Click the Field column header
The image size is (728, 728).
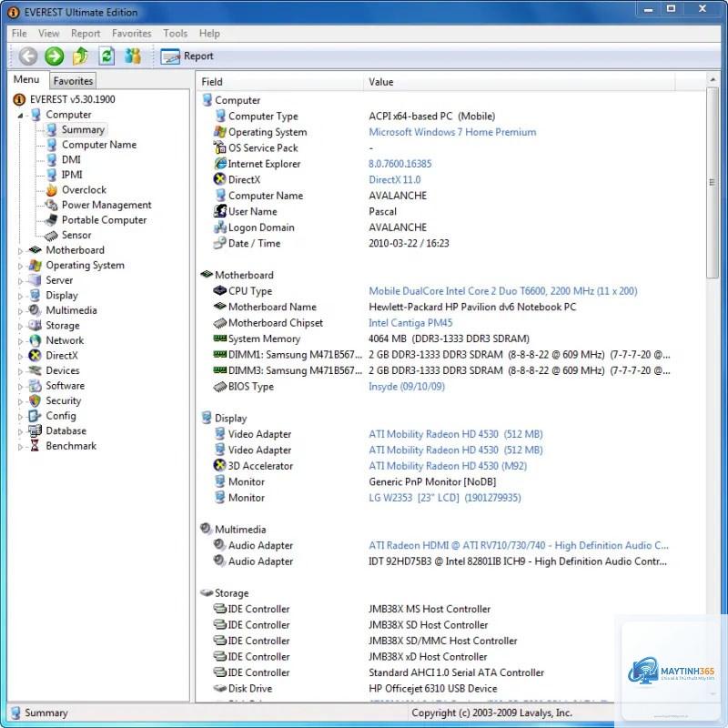[x=279, y=82]
